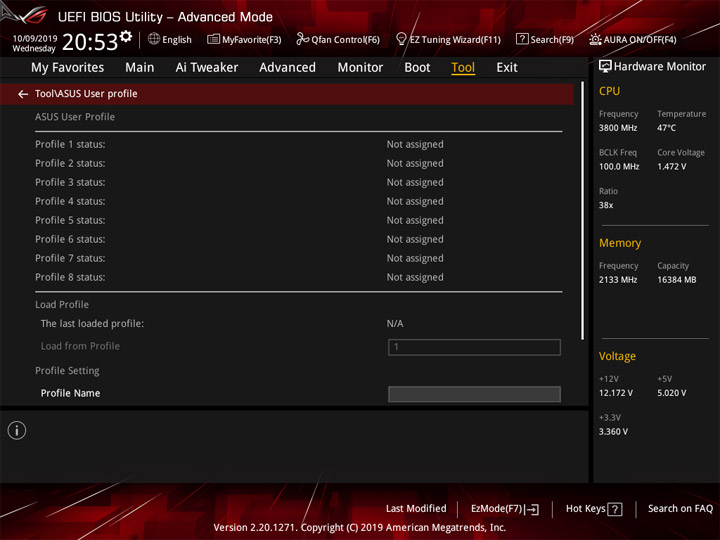Open the Ai Tweaker tab
Image resolution: width=720 pixels, height=540 pixels.
[207, 68]
